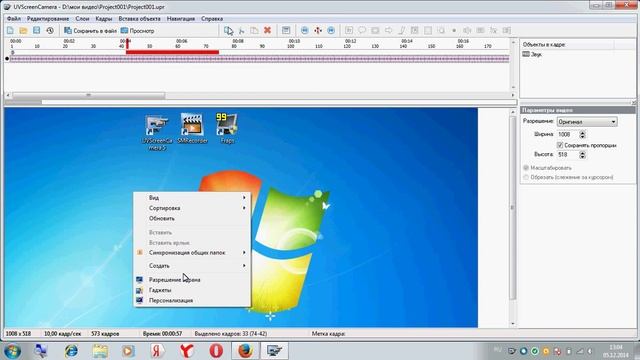Open the Файл menu

pyautogui.click(x=13, y=19)
